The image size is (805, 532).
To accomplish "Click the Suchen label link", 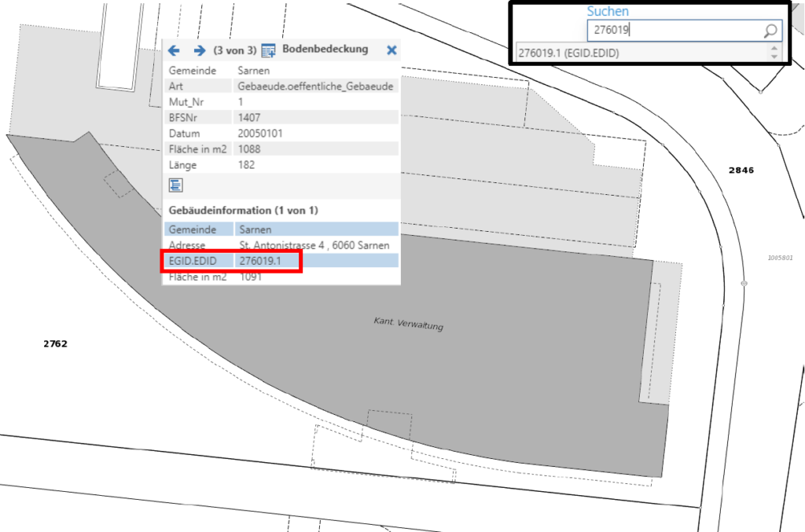I will [608, 12].
